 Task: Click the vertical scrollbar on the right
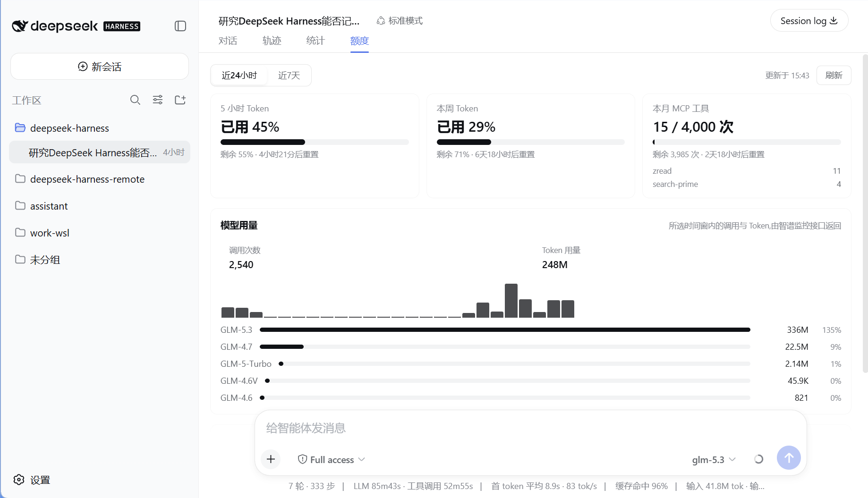click(865, 213)
